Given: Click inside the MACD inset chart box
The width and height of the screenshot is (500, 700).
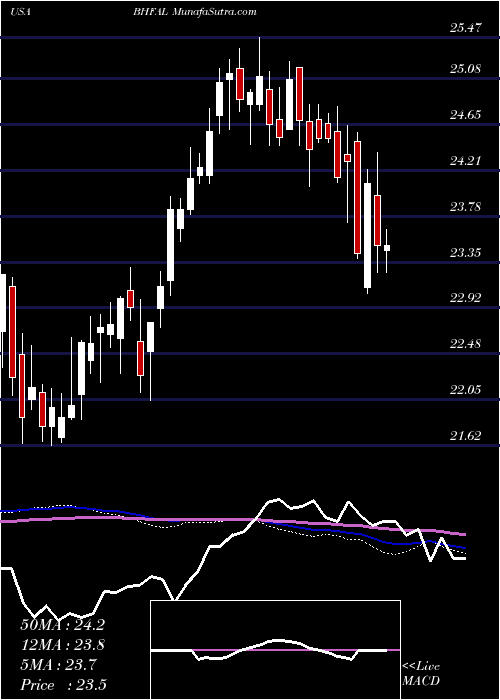Looking at the screenshot, I should click(275, 650).
